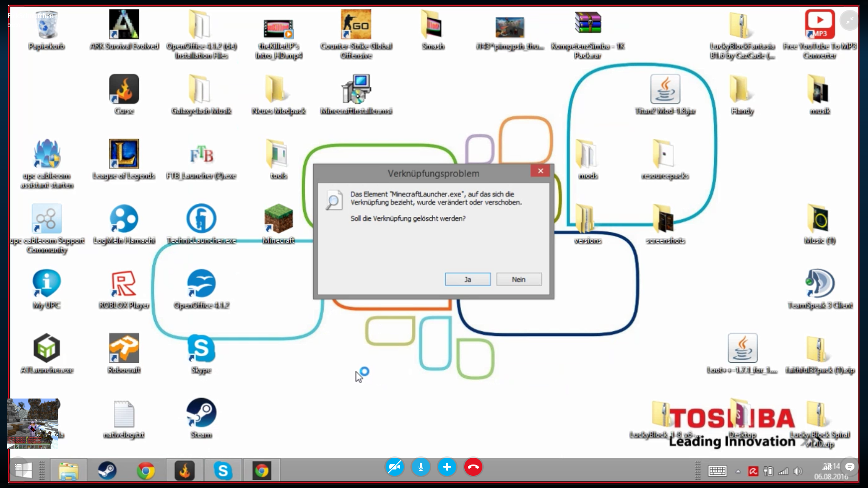Show hidden system tray icons
Screen dimensions: 868x488
738,471
